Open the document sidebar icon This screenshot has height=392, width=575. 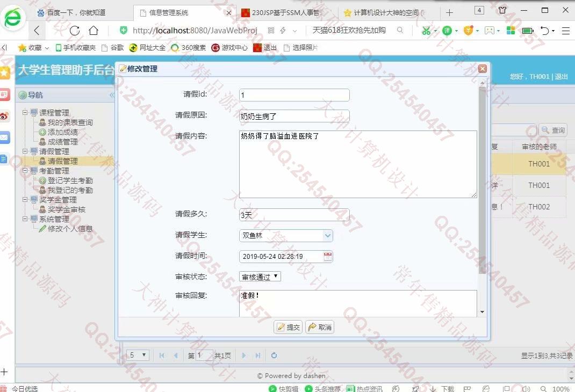pyautogui.click(x=4, y=159)
